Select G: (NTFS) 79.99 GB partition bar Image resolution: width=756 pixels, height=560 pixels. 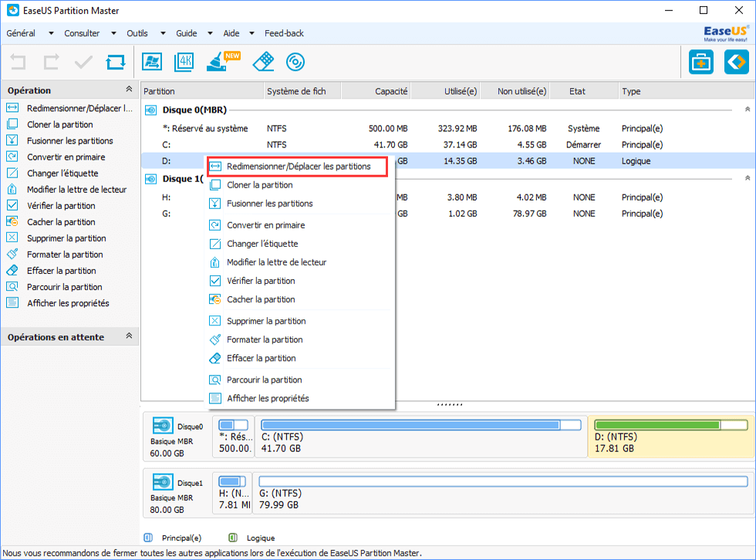(x=503, y=493)
